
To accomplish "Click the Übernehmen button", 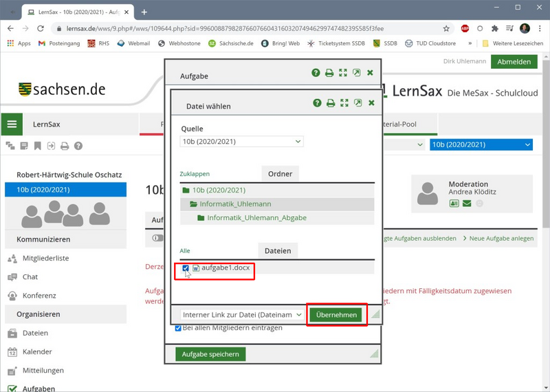I will pos(336,314).
